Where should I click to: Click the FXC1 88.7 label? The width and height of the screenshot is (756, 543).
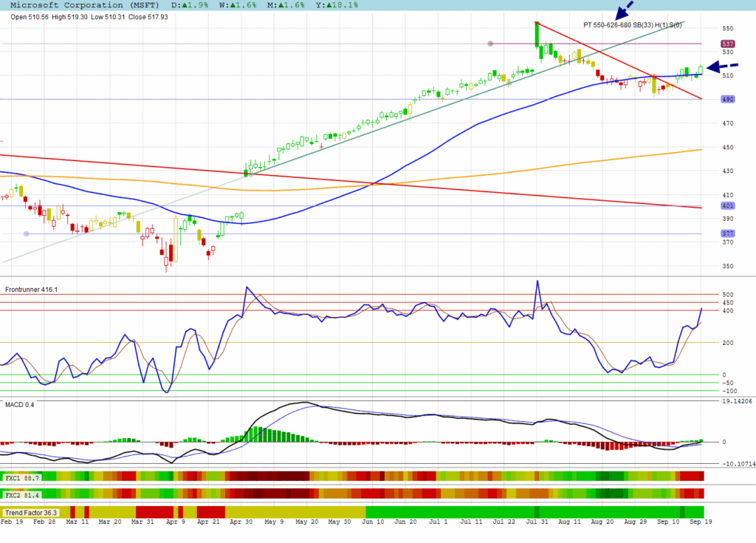pyautogui.click(x=22, y=478)
